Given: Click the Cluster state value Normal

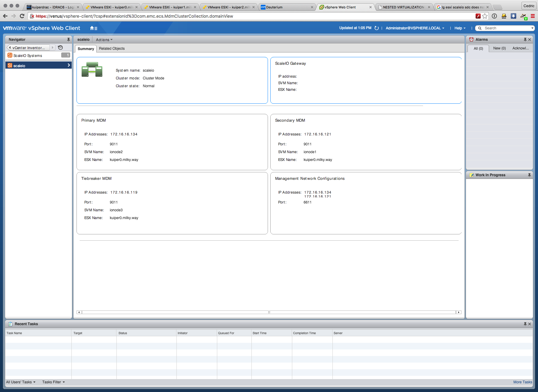Looking at the screenshot, I should tap(149, 86).
